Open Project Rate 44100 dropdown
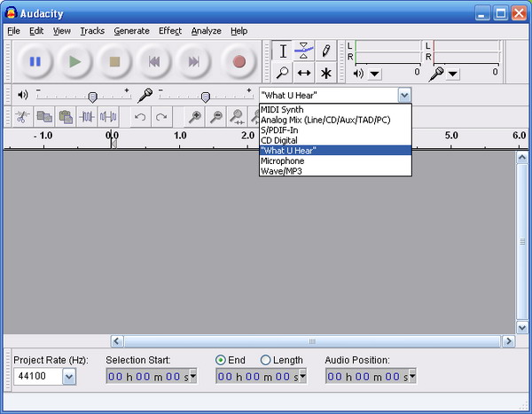 69,377
